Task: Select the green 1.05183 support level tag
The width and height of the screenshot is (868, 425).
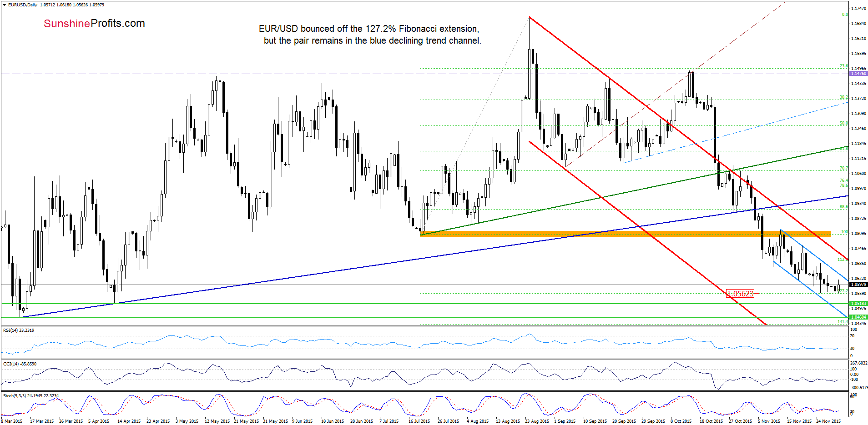Action: coord(858,303)
